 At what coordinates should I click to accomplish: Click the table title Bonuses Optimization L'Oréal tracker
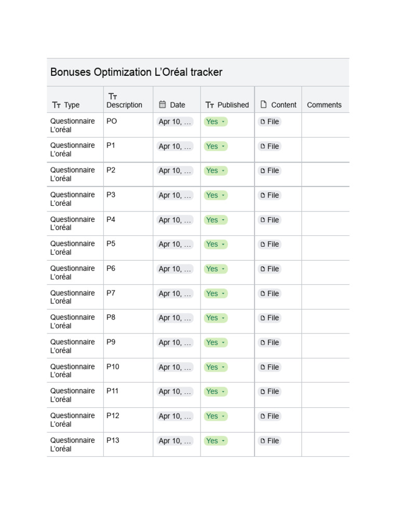pyautogui.click(x=137, y=72)
